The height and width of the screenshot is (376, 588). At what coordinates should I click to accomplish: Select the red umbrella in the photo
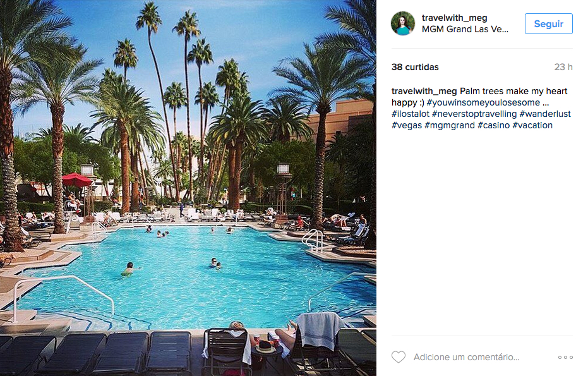click(x=76, y=179)
